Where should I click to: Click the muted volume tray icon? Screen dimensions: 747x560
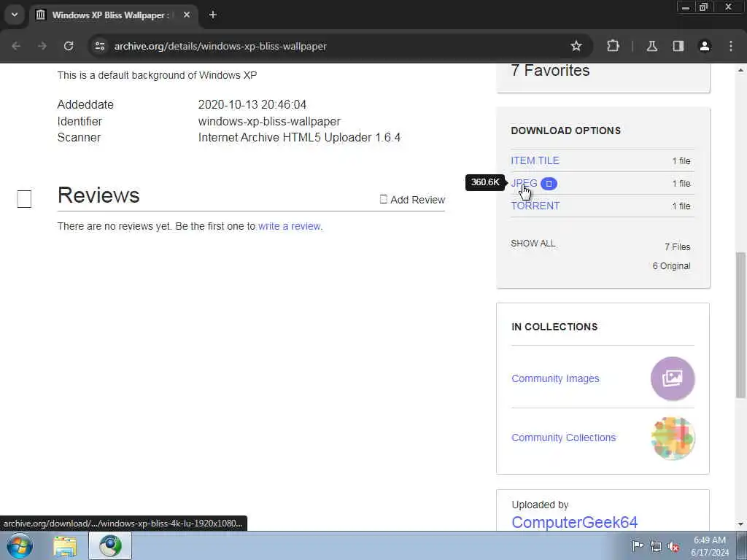[x=673, y=547]
